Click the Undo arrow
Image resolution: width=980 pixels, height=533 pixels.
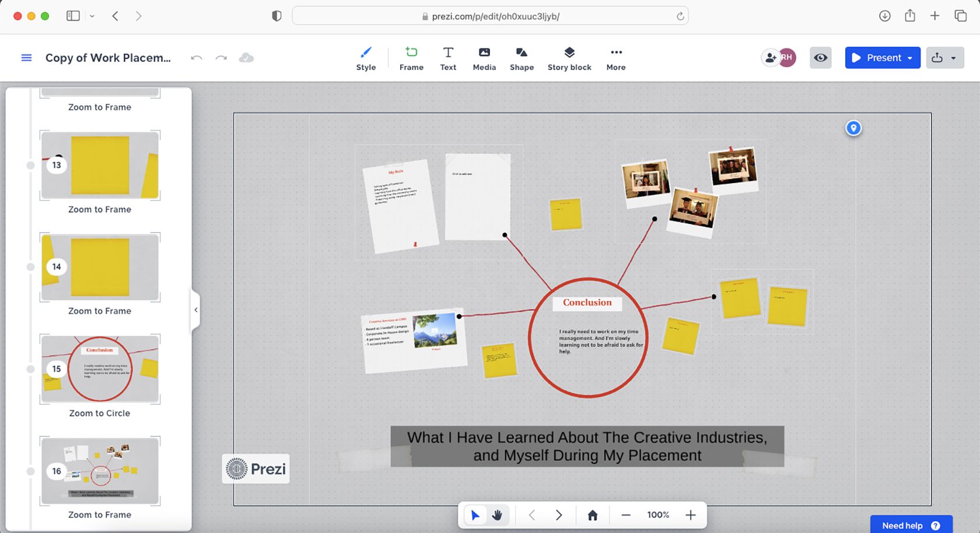click(x=197, y=58)
